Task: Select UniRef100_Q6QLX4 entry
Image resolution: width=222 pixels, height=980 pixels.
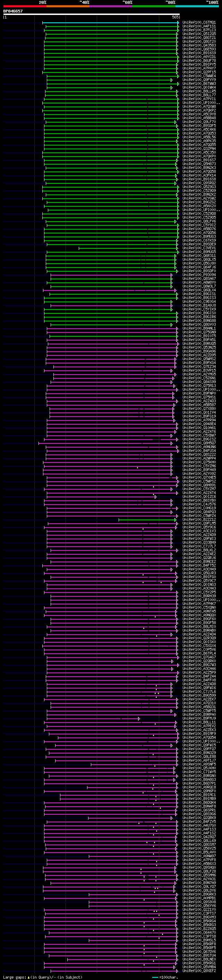Action: click(199, 290)
